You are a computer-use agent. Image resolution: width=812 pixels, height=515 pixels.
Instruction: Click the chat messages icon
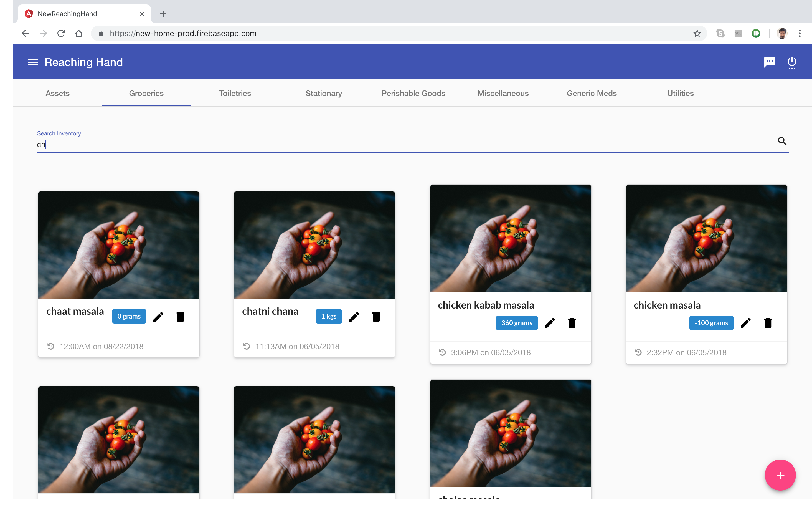(770, 62)
